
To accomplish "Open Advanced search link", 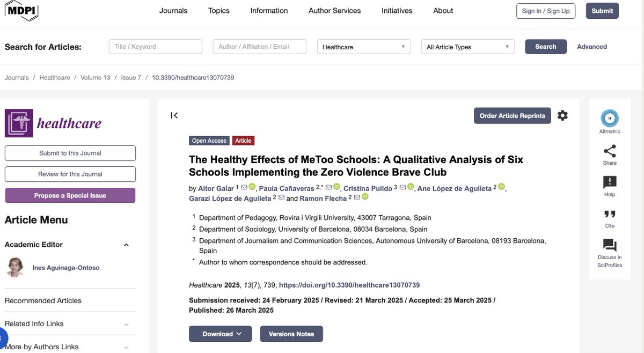I will [x=592, y=47].
